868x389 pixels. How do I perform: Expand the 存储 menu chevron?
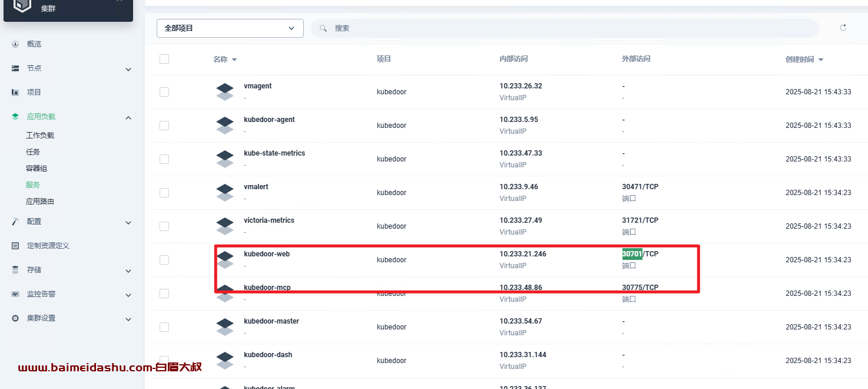[128, 271]
